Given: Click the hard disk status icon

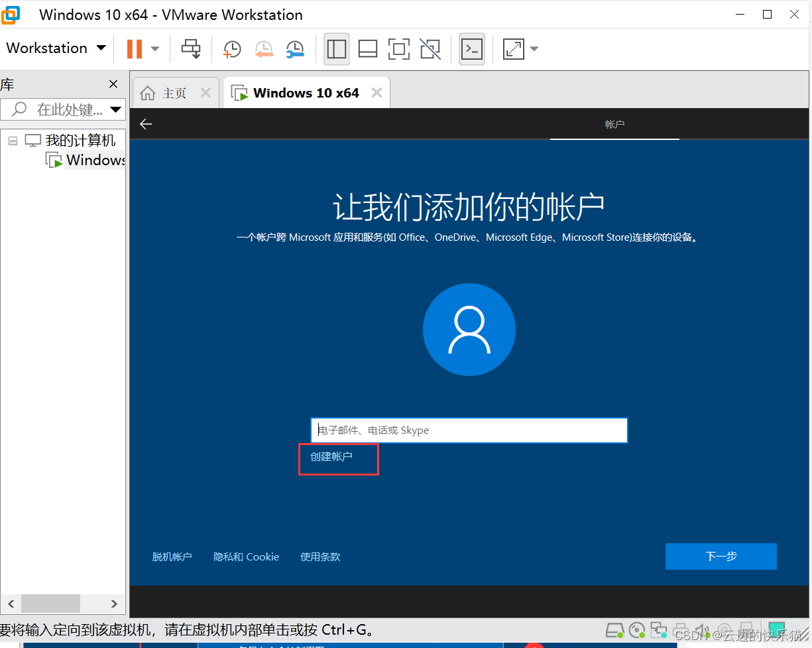Looking at the screenshot, I should point(614,629).
